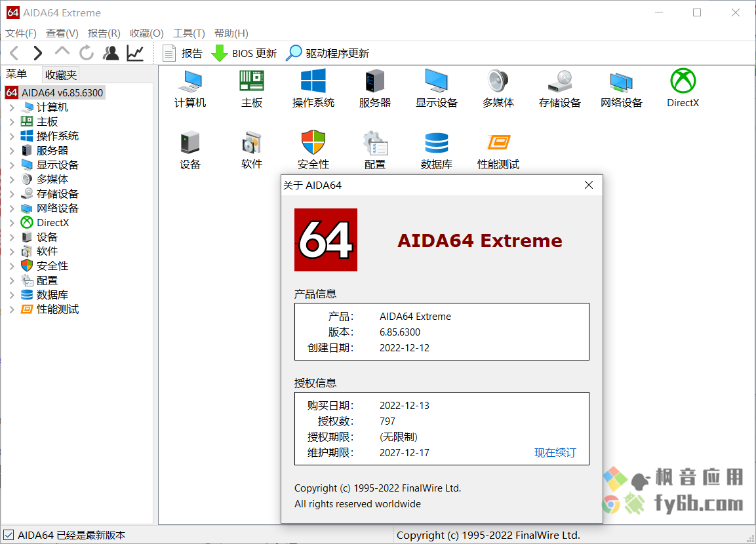Maximize the AIDA64 Extreme window
Viewport: 756px width, 544px height.
coord(697,12)
